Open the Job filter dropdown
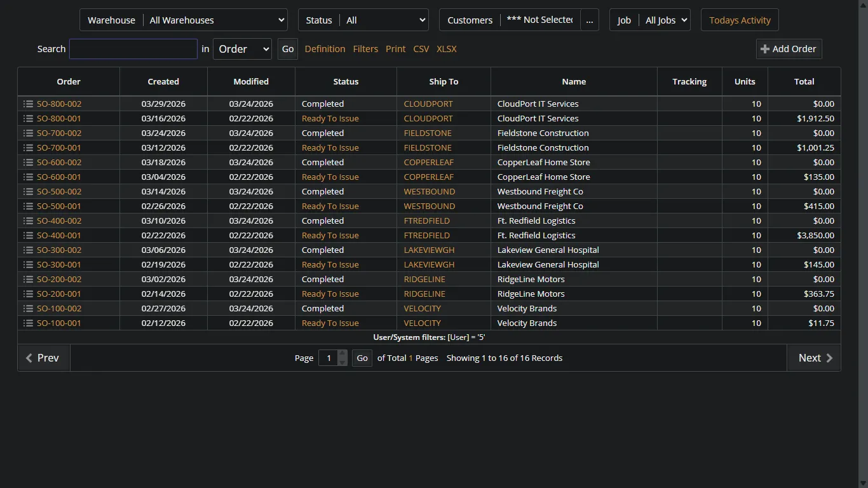 (665, 20)
